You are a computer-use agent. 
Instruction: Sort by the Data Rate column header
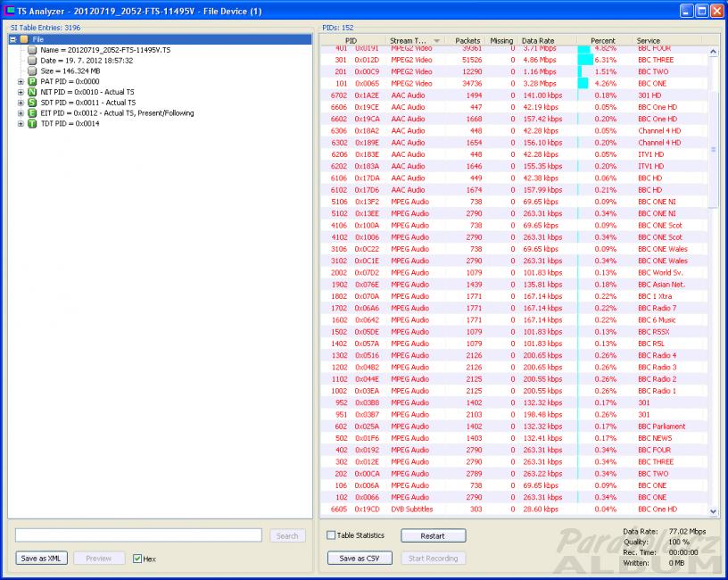coord(538,41)
